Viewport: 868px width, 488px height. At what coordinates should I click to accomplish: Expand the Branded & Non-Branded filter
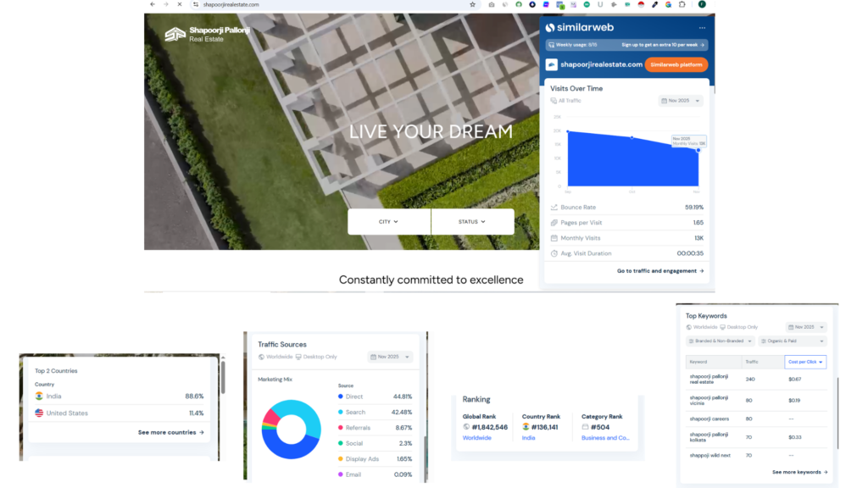tap(720, 341)
